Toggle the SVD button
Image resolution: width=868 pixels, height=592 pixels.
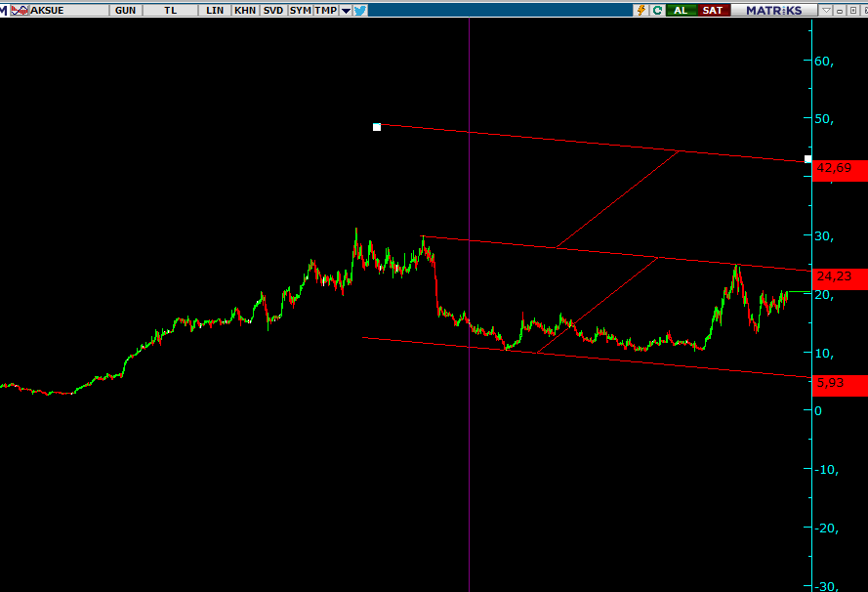[273, 10]
